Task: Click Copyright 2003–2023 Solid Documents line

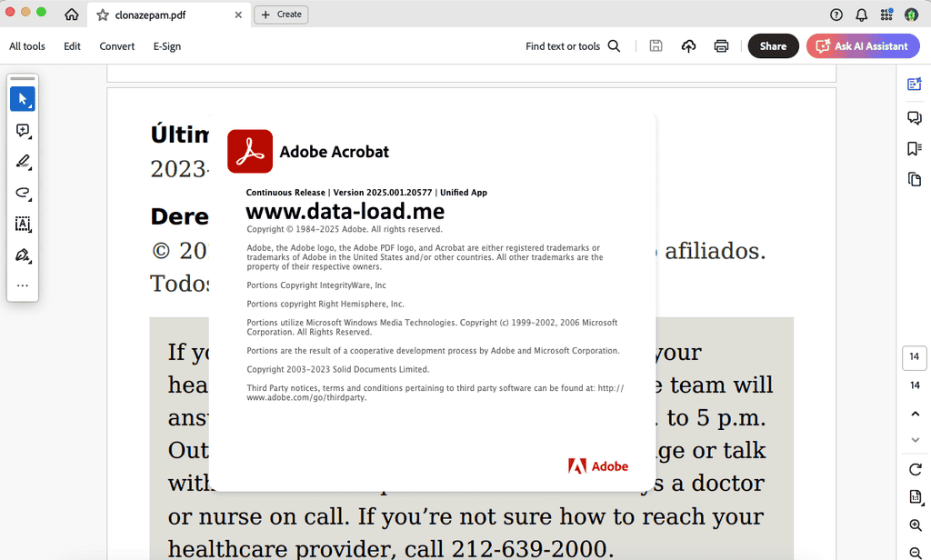Action: pyautogui.click(x=338, y=369)
